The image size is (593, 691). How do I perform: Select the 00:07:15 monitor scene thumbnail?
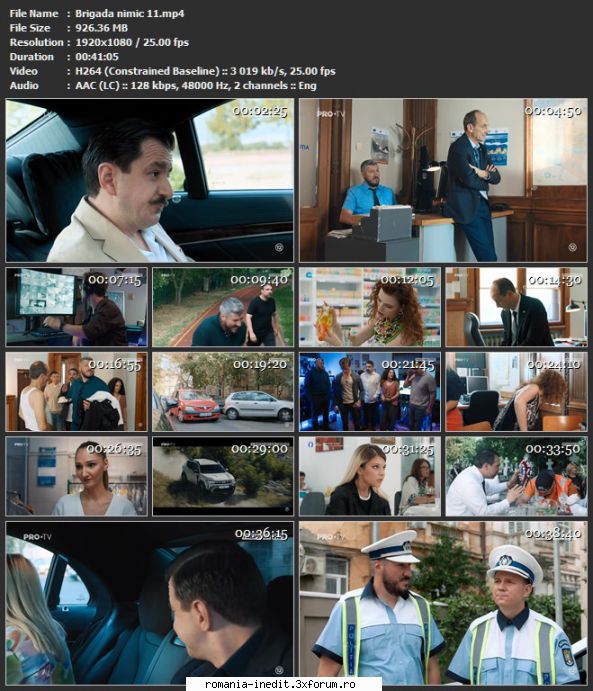[77, 307]
